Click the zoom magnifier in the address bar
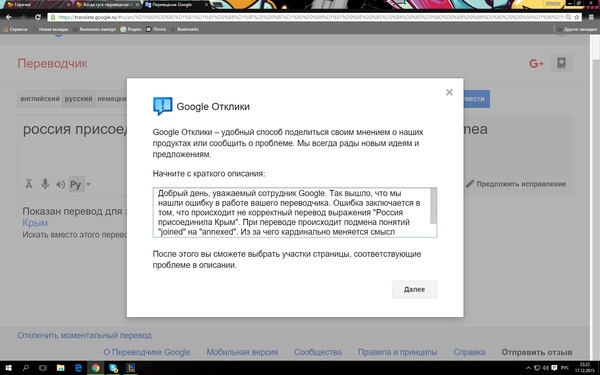This screenshot has height=375, width=600. coord(569,17)
